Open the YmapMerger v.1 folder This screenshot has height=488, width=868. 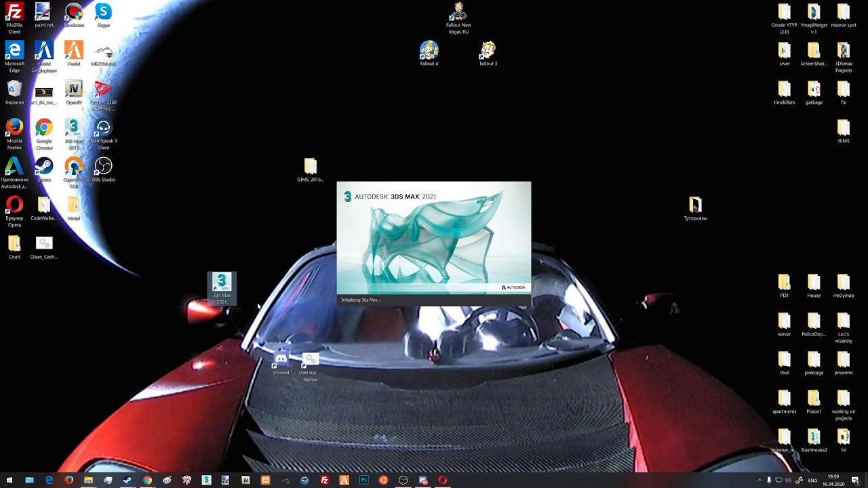click(814, 18)
